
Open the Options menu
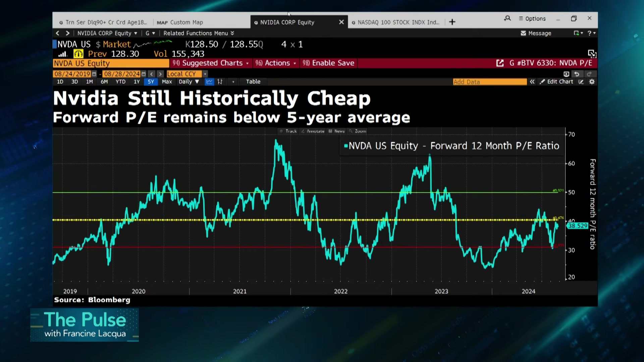click(x=532, y=19)
